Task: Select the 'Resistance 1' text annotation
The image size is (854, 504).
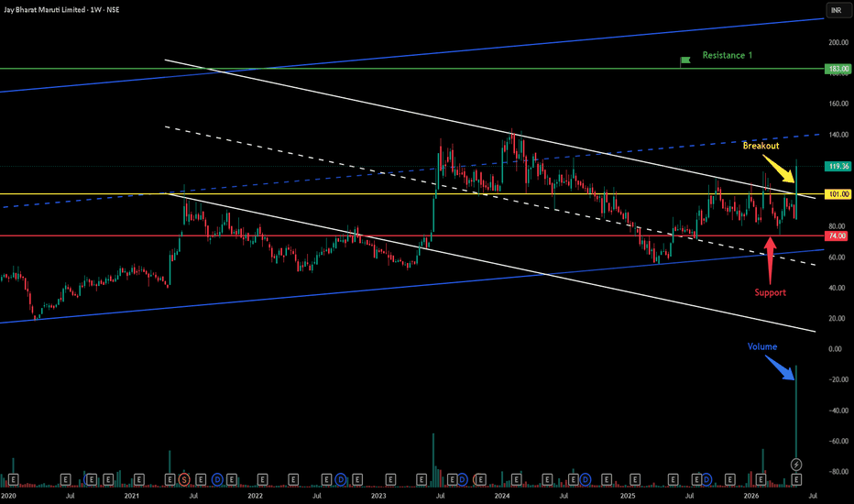Action: [728, 55]
